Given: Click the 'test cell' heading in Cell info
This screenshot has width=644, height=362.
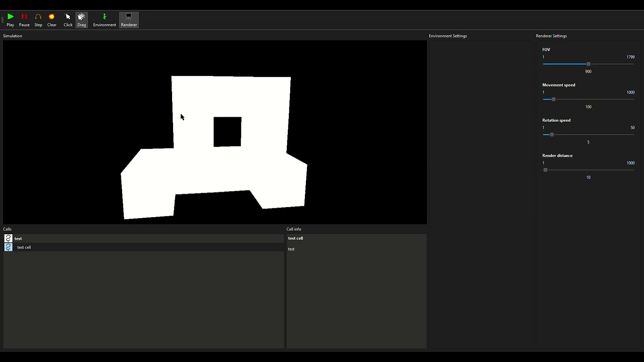Looking at the screenshot, I should (295, 238).
